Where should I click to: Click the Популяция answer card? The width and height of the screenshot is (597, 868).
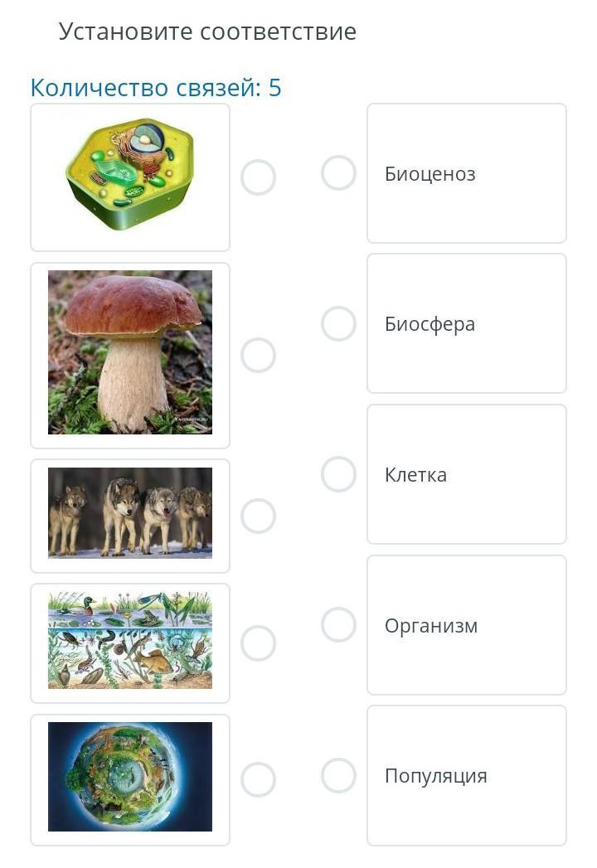466,776
